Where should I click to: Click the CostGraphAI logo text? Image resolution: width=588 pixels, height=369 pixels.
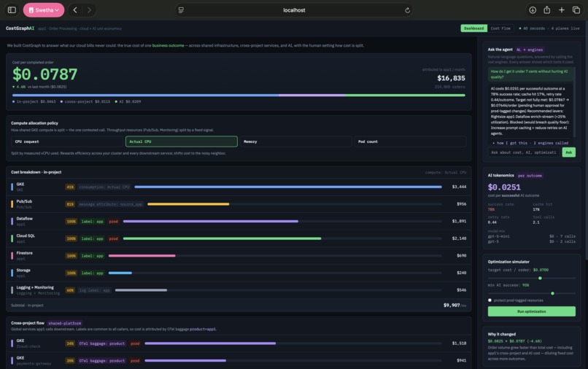[x=20, y=28]
